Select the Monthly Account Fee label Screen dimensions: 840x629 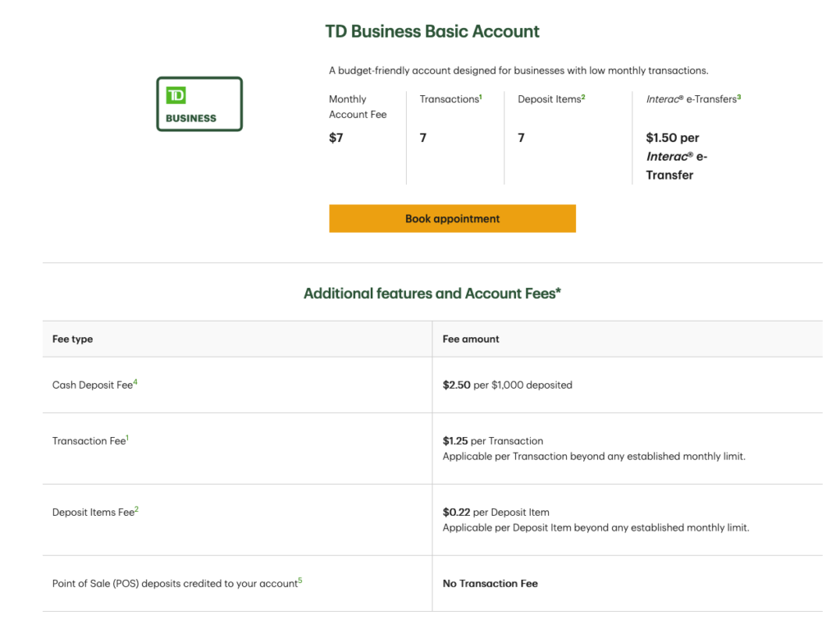(357, 107)
